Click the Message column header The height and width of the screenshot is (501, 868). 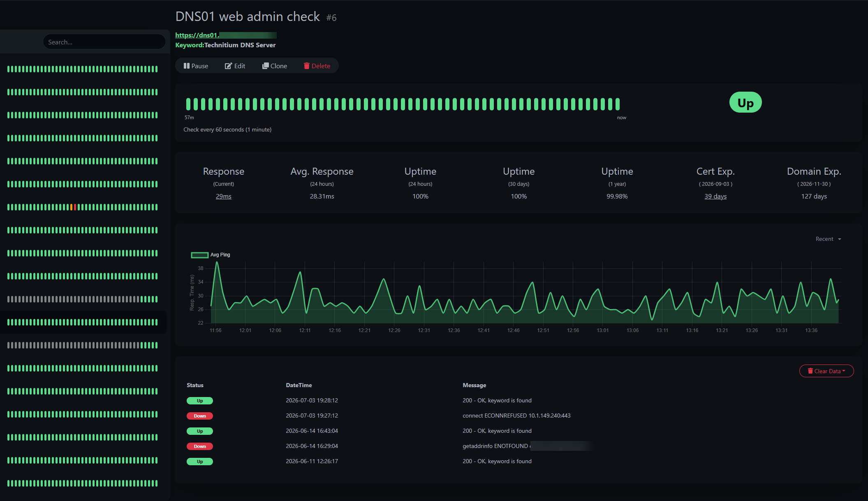(x=474, y=385)
